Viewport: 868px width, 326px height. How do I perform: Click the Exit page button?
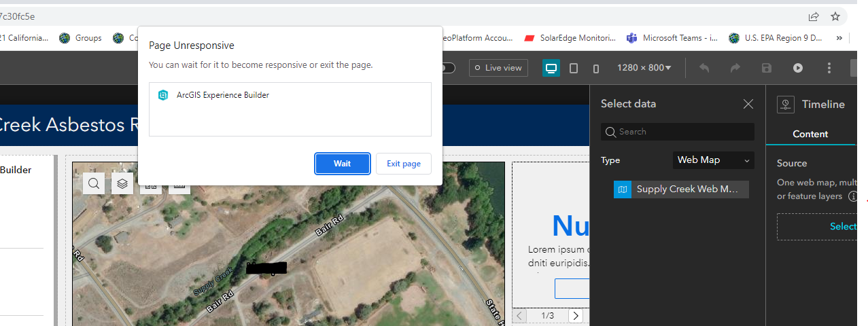[404, 164]
